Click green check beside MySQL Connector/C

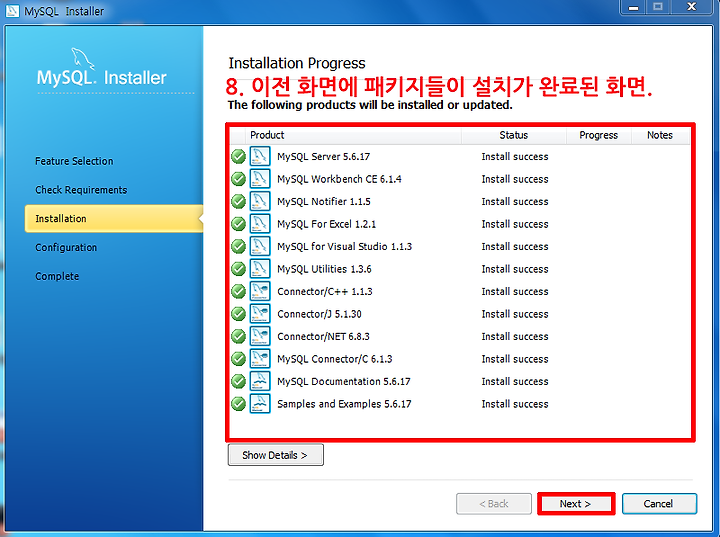coord(238,359)
